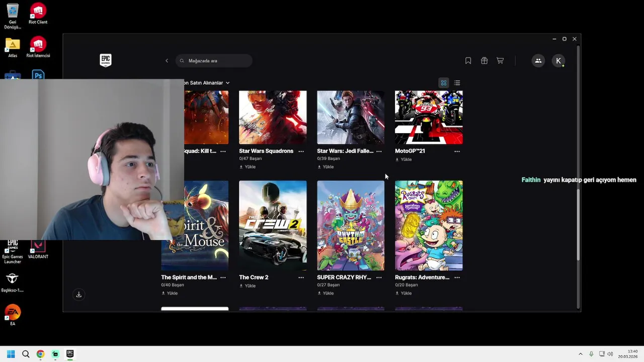Click Yükle under Star Wars Squadrons
Screen dimensions: 644x362
tap(248, 167)
